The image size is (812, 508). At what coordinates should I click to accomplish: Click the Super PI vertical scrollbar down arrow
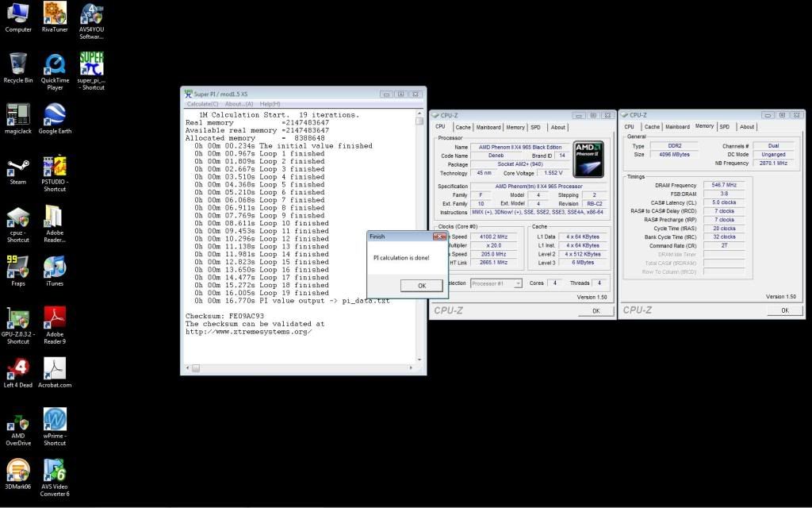pos(419,360)
